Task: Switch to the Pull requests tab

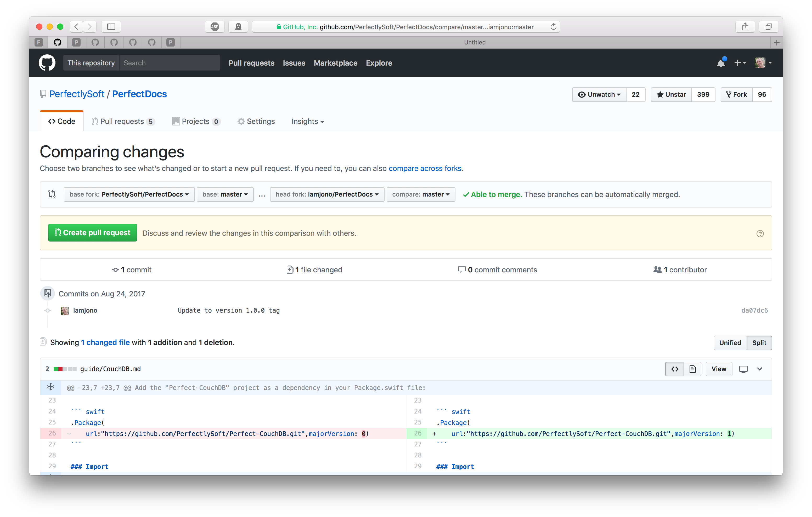Action: coord(123,121)
